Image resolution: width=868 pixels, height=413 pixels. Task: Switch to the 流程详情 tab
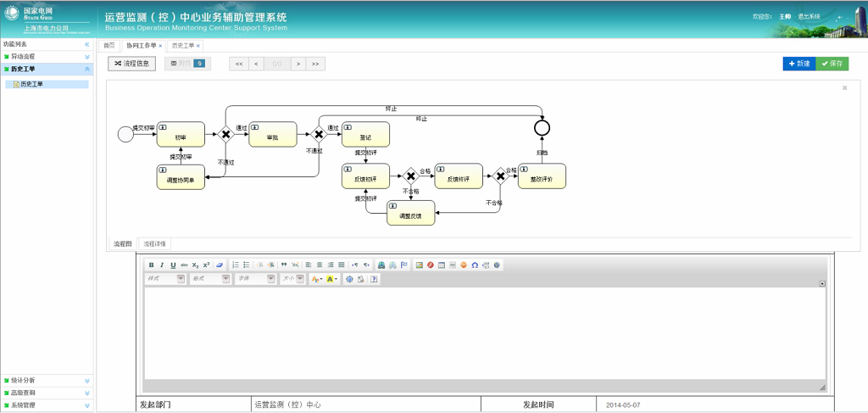pyautogui.click(x=155, y=244)
